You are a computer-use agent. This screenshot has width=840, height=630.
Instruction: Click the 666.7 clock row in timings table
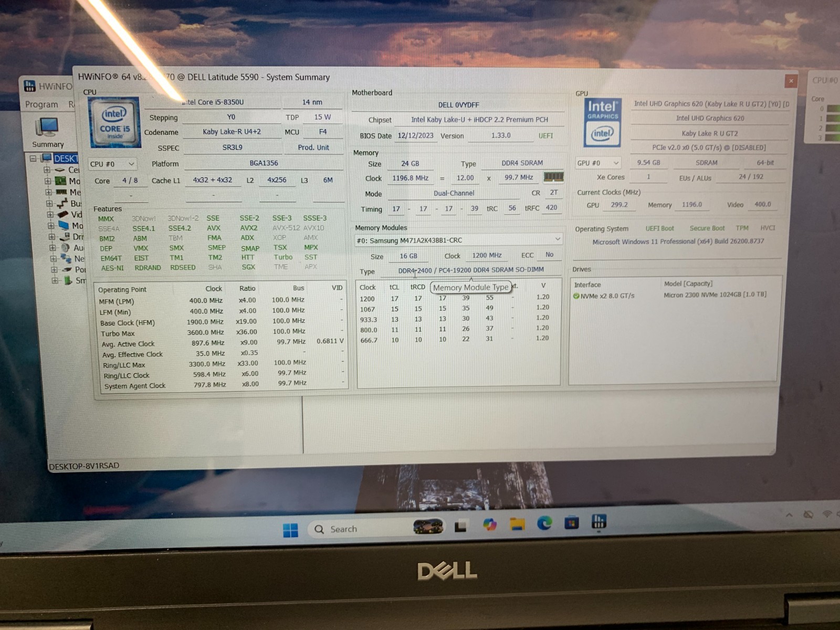[x=456, y=340]
